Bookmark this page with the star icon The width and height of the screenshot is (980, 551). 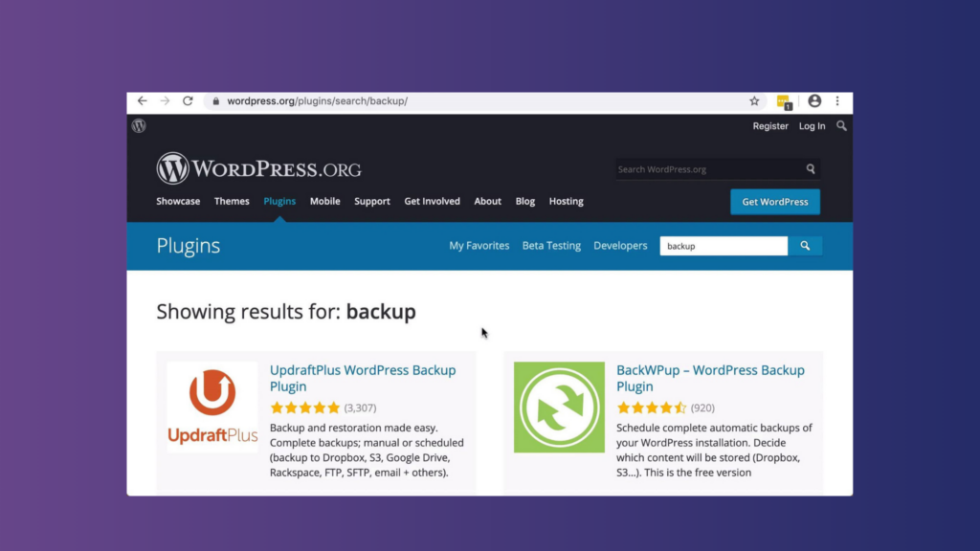(x=754, y=101)
